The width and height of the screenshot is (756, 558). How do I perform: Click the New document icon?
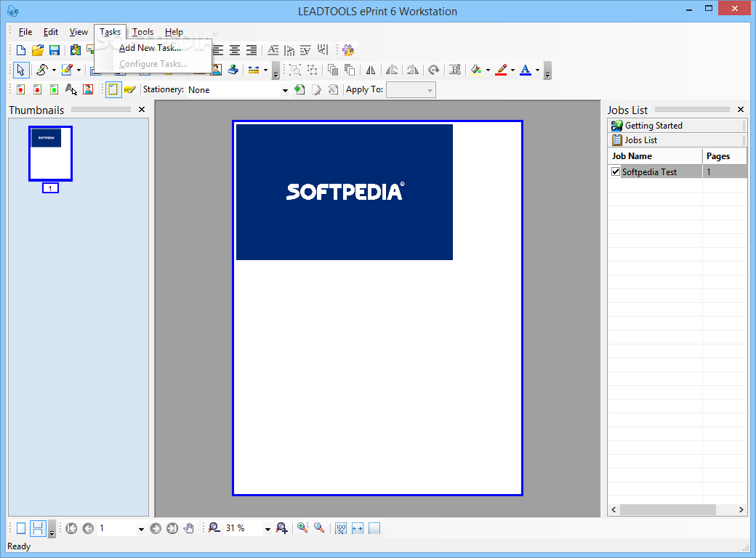[x=21, y=50]
